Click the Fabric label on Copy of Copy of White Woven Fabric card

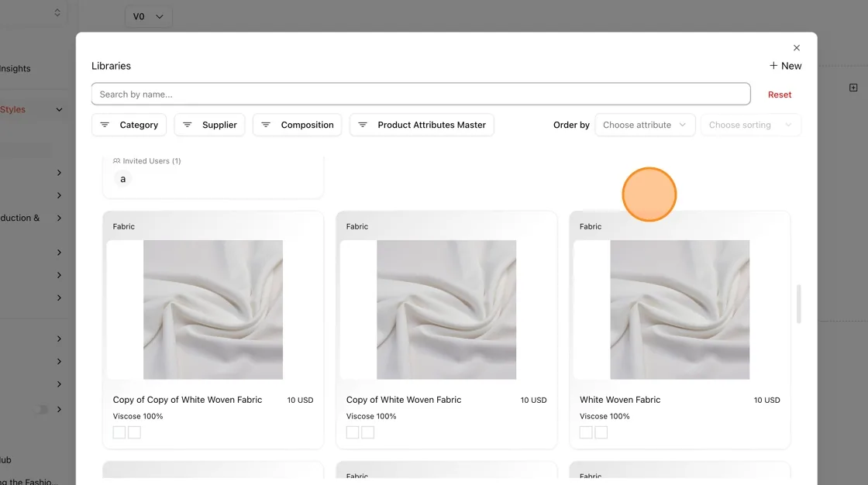click(x=123, y=226)
